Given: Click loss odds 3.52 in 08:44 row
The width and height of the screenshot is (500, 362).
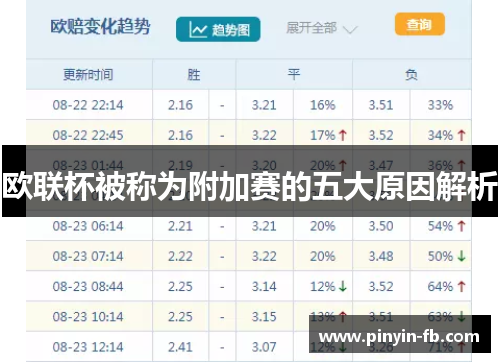Looking at the screenshot, I should pos(381,286).
